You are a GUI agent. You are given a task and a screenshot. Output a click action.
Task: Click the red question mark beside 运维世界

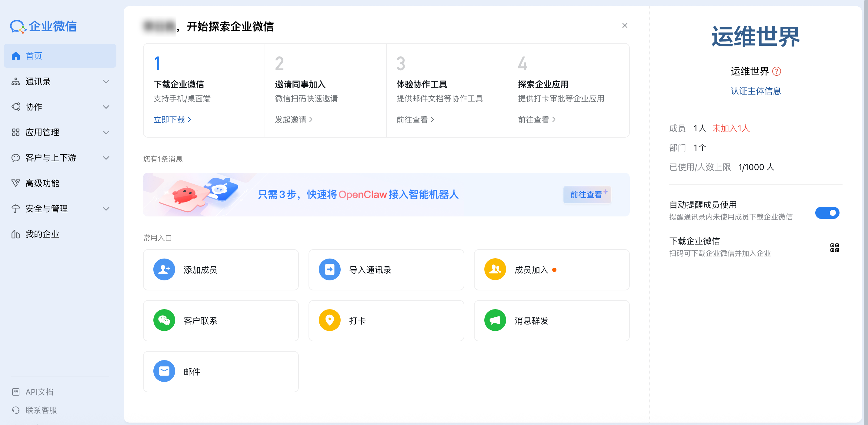(776, 72)
